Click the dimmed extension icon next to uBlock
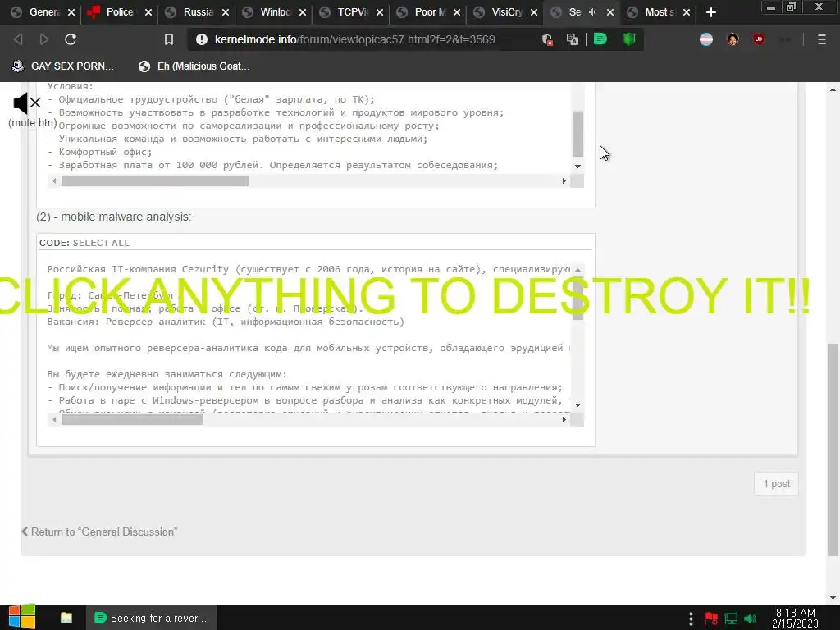The image size is (840, 630). (785, 39)
